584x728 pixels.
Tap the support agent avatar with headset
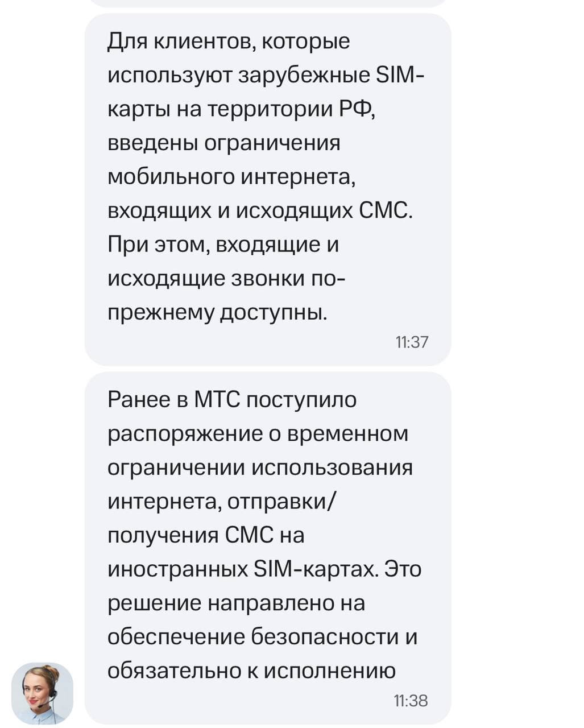[42, 693]
